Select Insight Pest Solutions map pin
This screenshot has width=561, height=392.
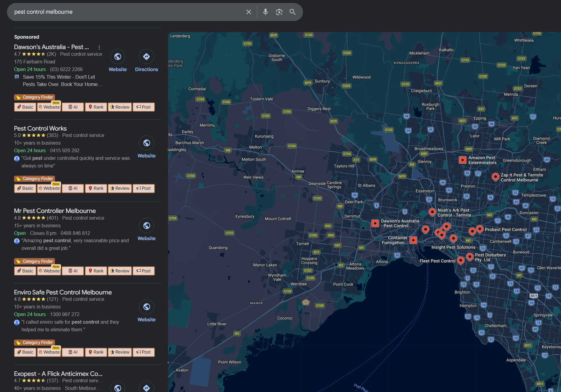pyautogui.click(x=453, y=239)
